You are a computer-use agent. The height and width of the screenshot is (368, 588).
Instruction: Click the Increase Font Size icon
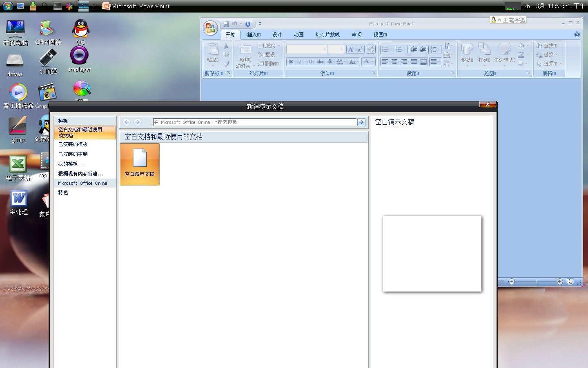[x=351, y=49]
